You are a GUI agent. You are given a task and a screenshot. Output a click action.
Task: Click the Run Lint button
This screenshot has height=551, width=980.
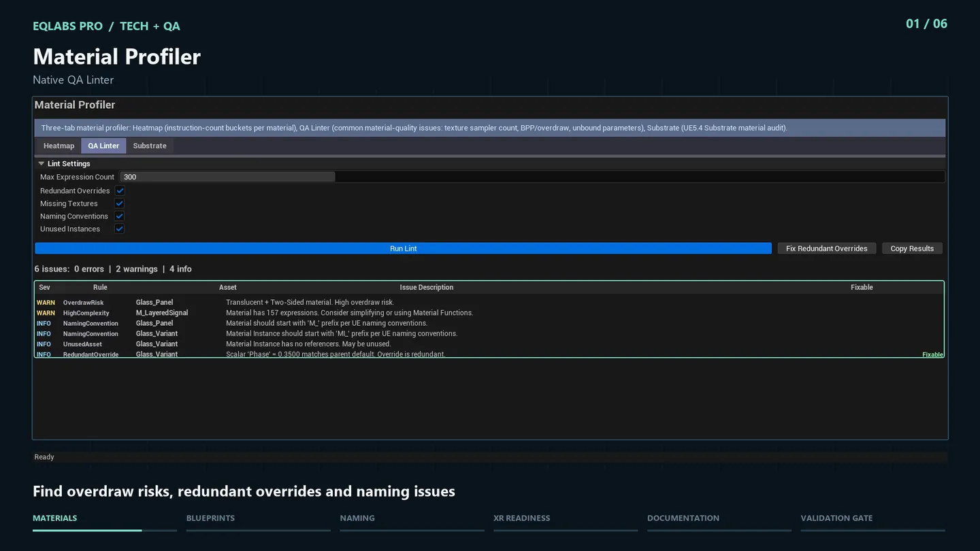(403, 248)
